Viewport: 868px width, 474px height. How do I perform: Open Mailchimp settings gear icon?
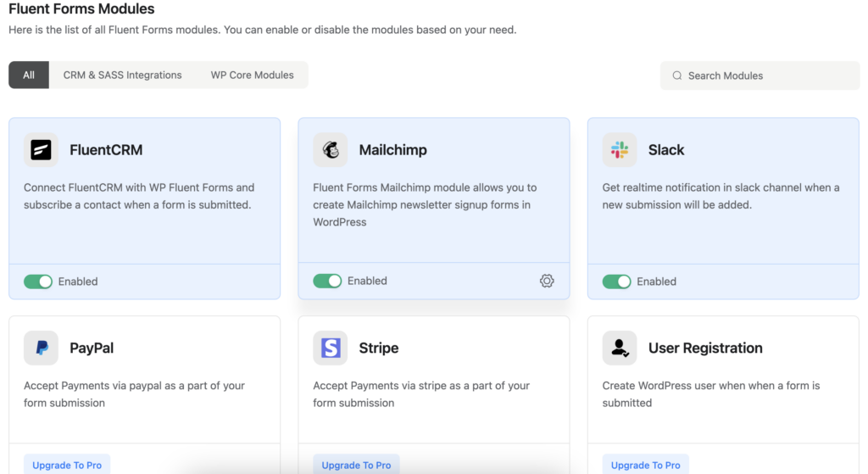pyautogui.click(x=547, y=281)
